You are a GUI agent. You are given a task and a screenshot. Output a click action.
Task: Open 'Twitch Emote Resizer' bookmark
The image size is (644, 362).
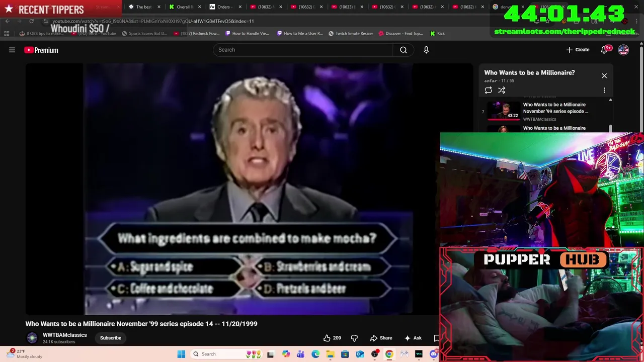(351, 34)
